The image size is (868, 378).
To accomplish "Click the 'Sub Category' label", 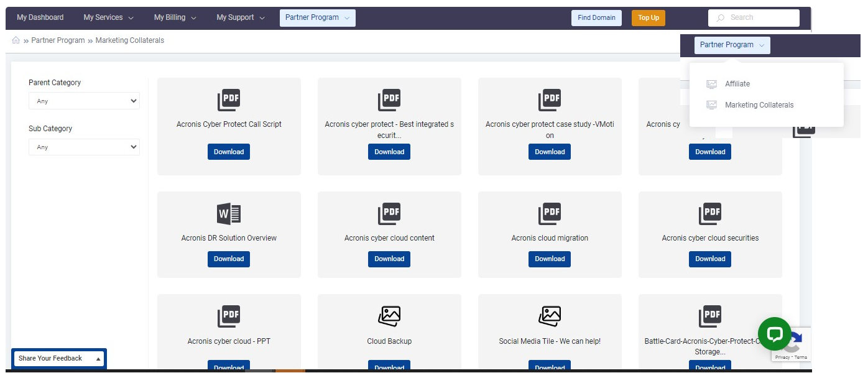I will click(50, 129).
